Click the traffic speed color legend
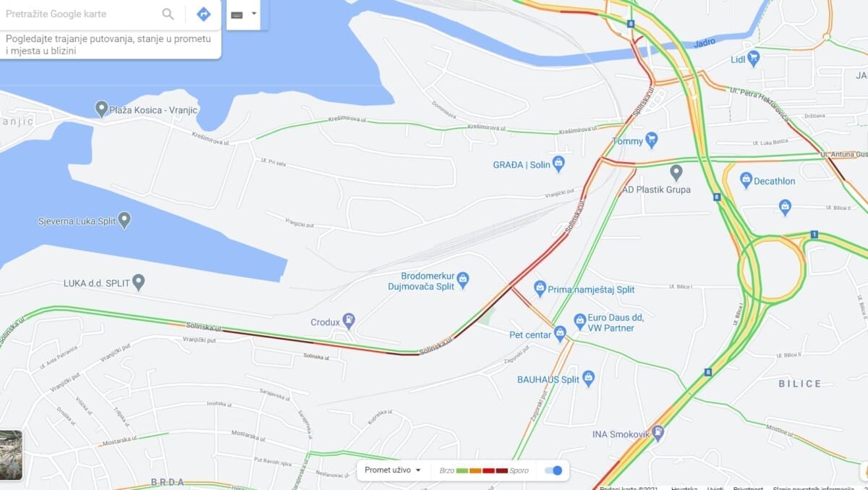 [484, 470]
